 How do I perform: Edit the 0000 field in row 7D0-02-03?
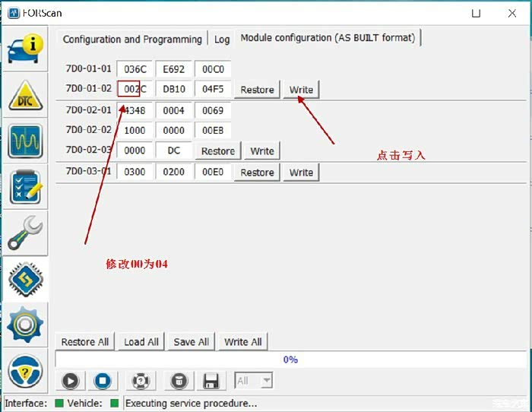[135, 151]
